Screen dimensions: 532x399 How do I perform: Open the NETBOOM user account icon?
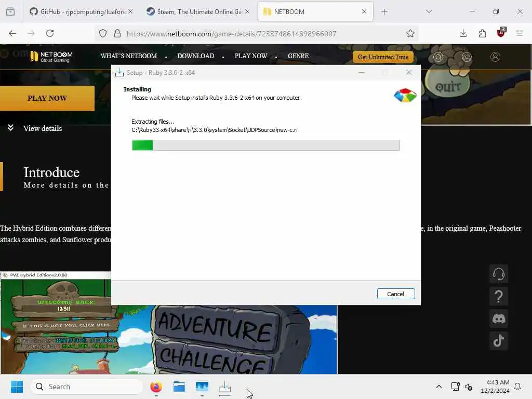[495, 57]
